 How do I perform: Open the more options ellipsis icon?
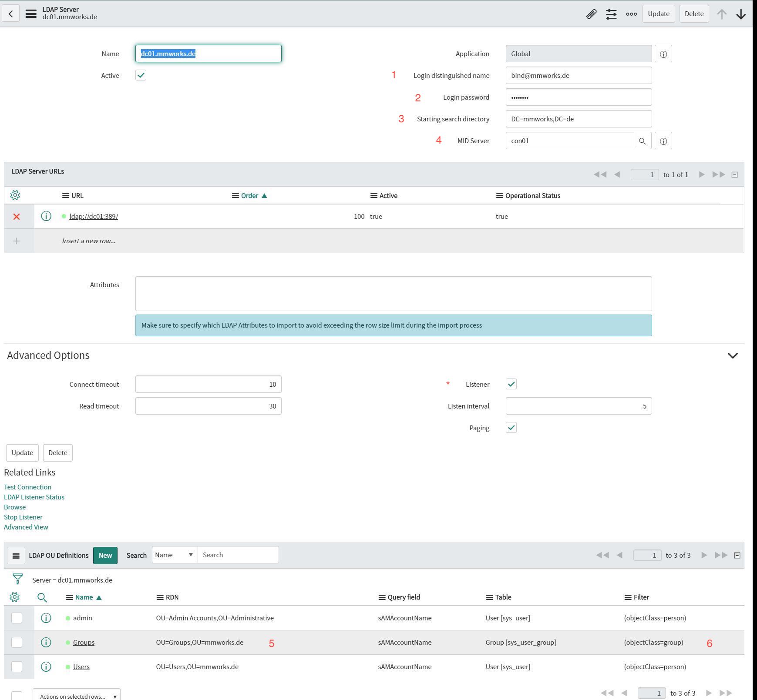click(631, 14)
